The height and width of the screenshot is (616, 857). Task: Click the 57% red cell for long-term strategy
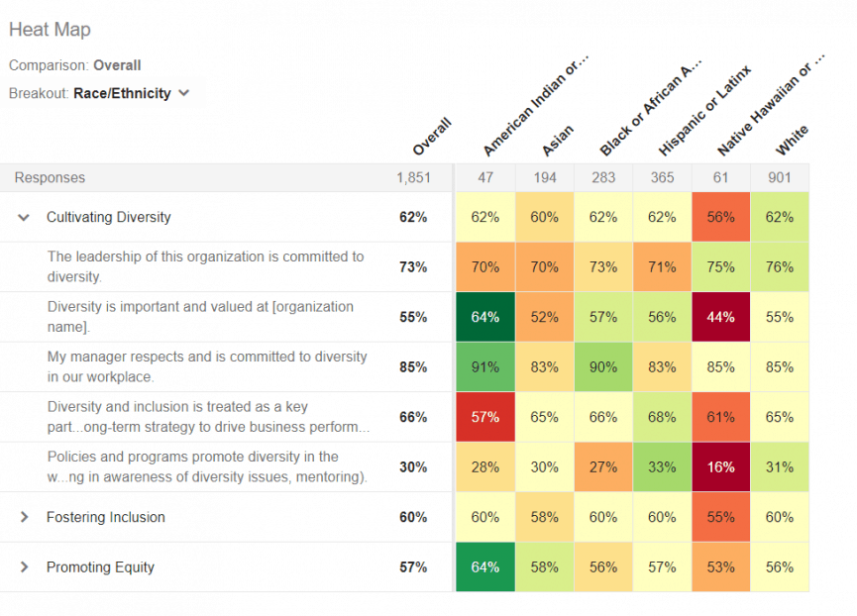click(x=484, y=416)
